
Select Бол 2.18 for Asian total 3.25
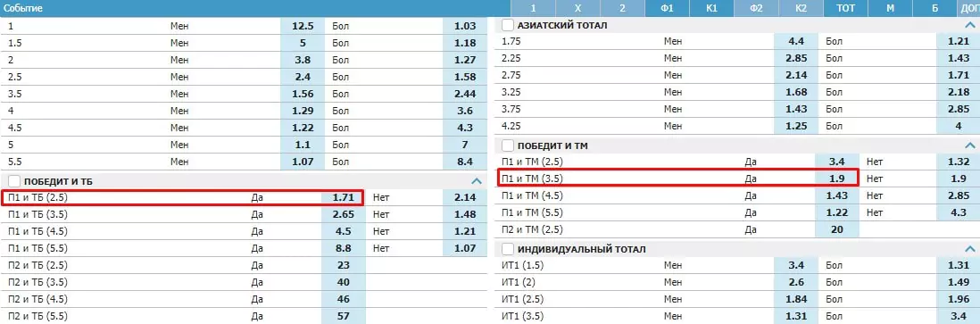click(958, 92)
